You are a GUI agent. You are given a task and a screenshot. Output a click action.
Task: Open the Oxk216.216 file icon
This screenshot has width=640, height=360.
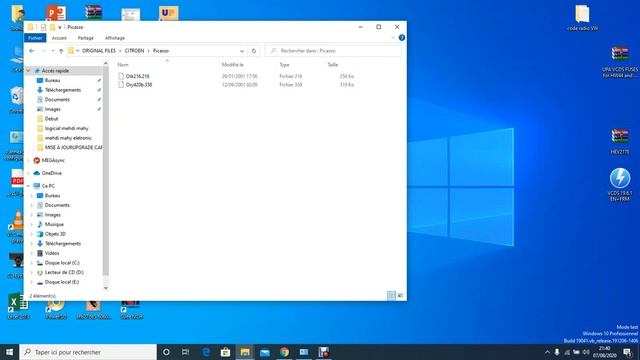coord(121,76)
